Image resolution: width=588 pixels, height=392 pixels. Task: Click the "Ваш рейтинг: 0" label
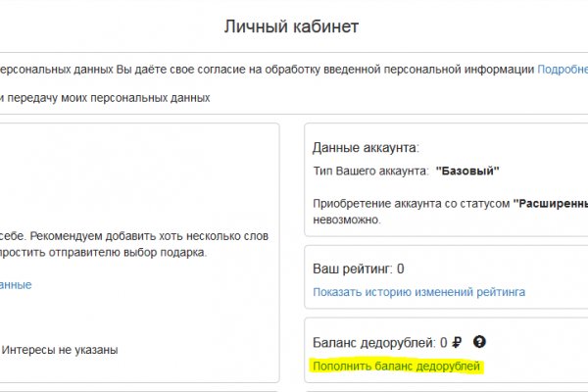point(359,268)
